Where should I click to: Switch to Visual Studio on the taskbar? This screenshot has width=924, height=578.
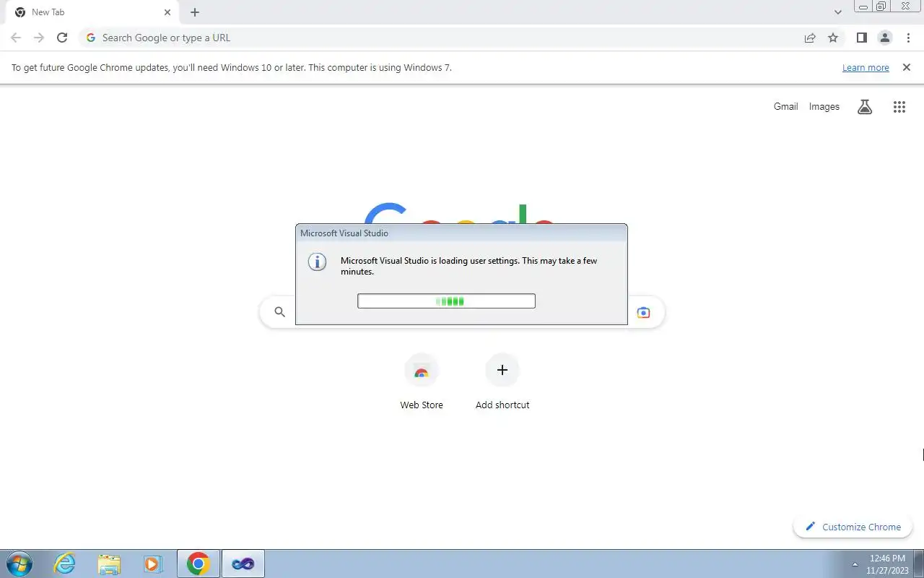point(243,564)
